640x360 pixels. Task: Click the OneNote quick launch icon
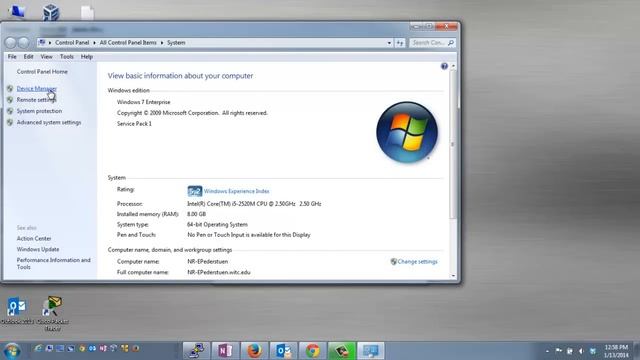(103, 348)
